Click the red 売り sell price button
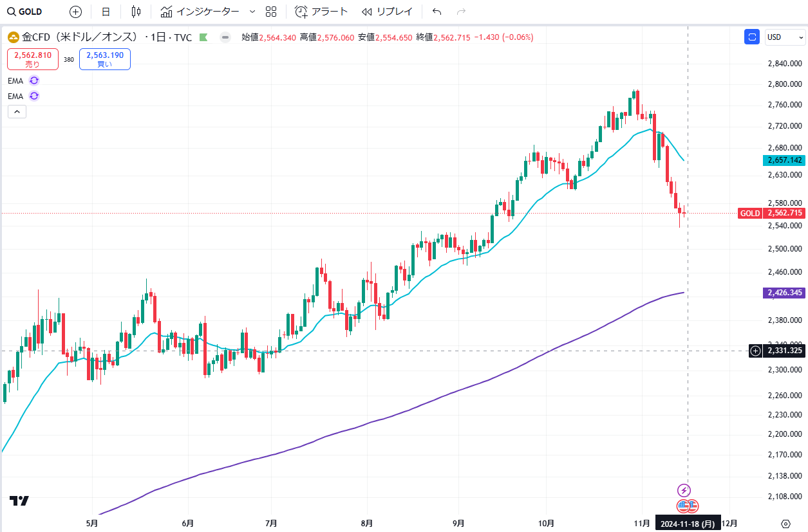Viewport: 808px width, 532px height. coord(33,59)
